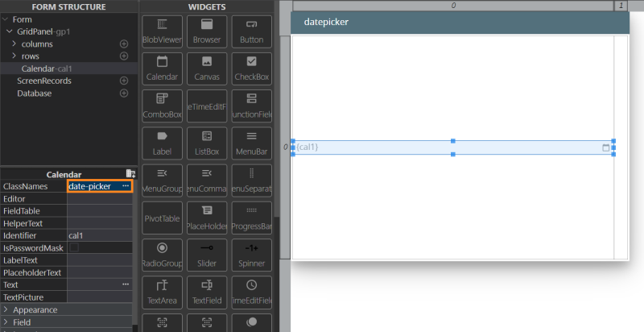Expand the Appearance property group

coord(6,309)
